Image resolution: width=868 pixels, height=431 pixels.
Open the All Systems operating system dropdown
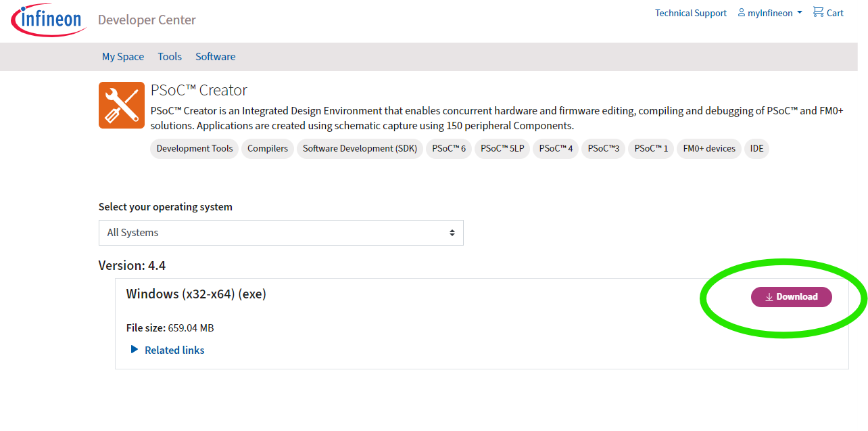[281, 233]
